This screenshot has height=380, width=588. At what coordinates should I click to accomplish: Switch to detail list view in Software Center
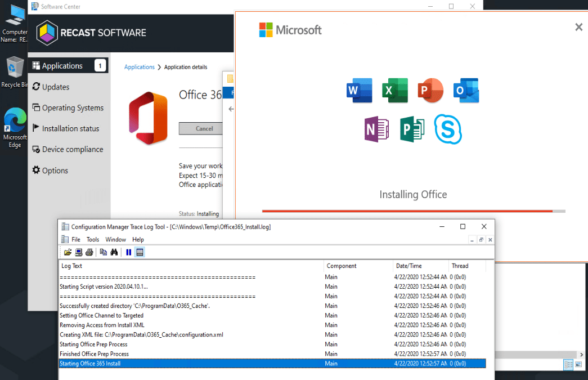(x=568, y=365)
